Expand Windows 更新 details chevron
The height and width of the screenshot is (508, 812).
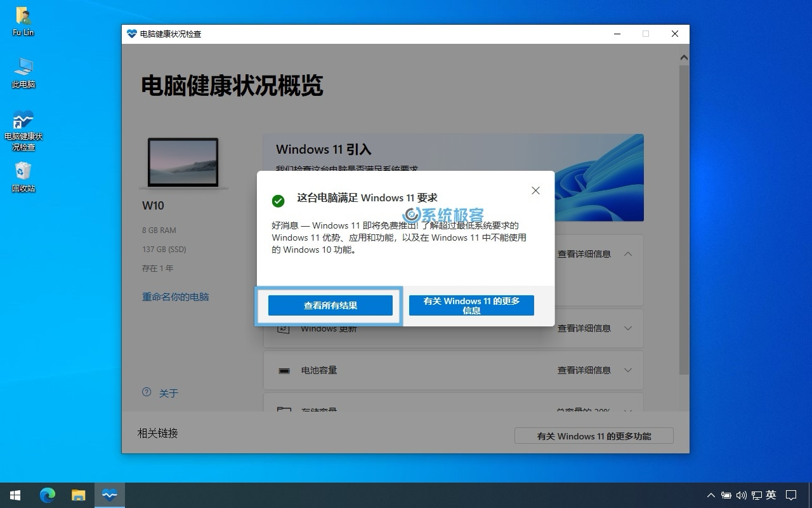[628, 328]
